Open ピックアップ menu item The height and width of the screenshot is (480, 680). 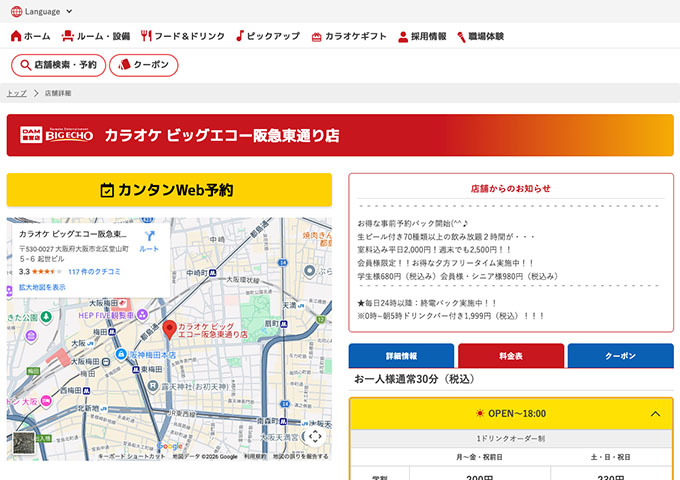click(x=268, y=36)
